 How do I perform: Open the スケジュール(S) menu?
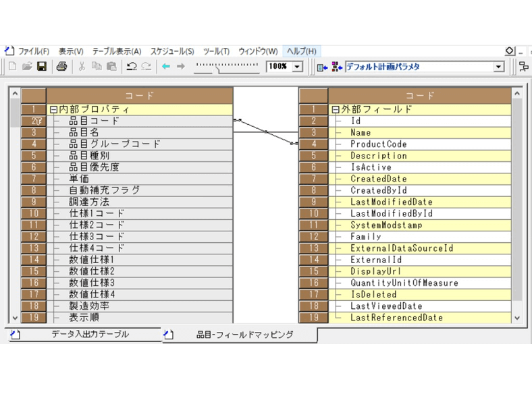coord(172,51)
